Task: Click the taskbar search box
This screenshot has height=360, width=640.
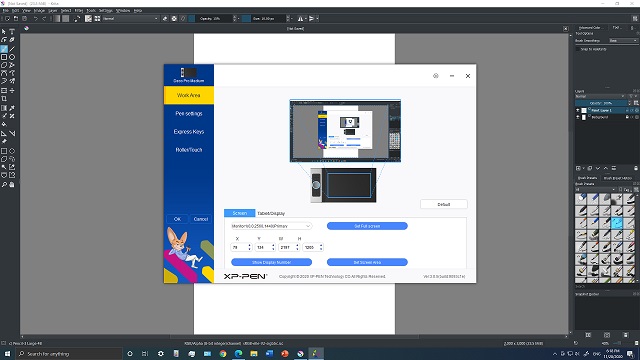Action: 69,353
